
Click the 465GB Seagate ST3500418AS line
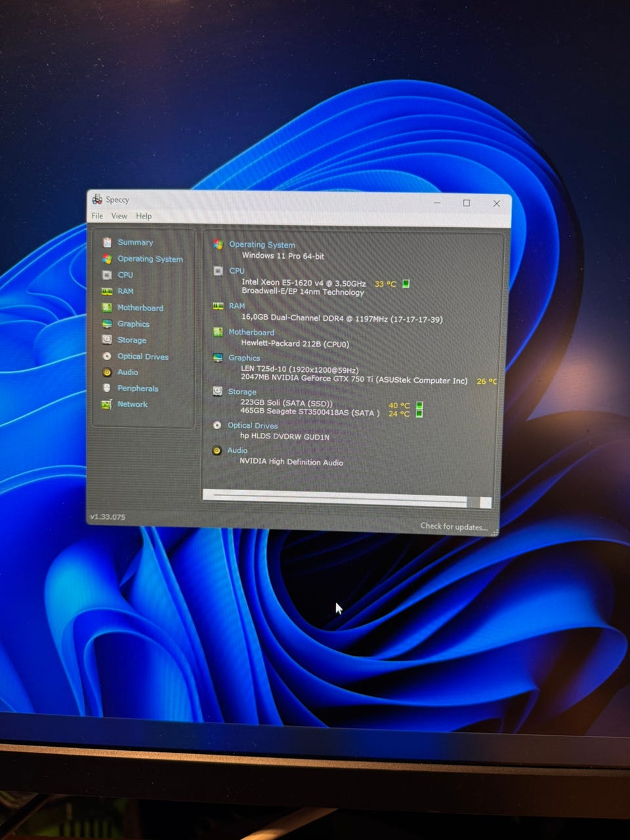click(310, 412)
